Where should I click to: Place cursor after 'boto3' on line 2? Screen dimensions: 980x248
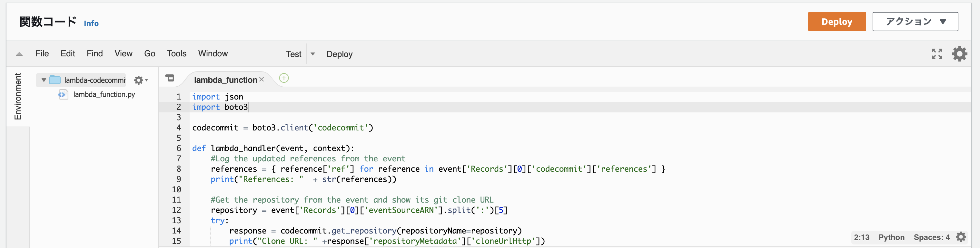coord(248,107)
